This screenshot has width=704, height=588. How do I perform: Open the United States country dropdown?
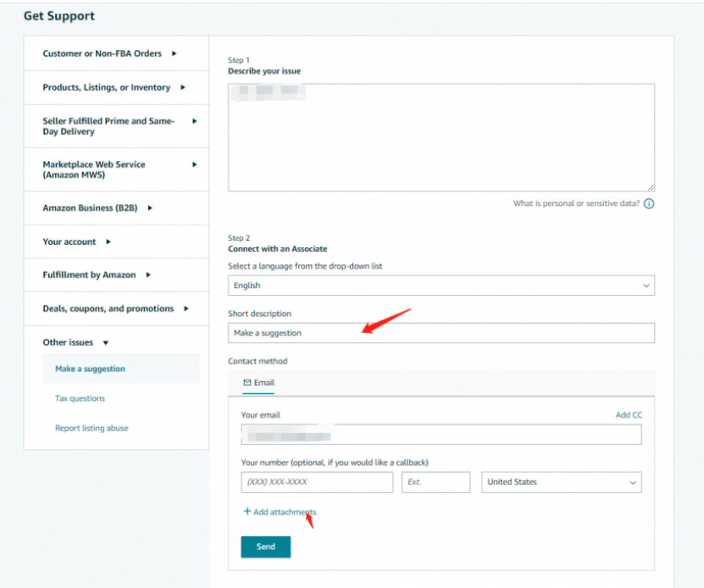561,482
